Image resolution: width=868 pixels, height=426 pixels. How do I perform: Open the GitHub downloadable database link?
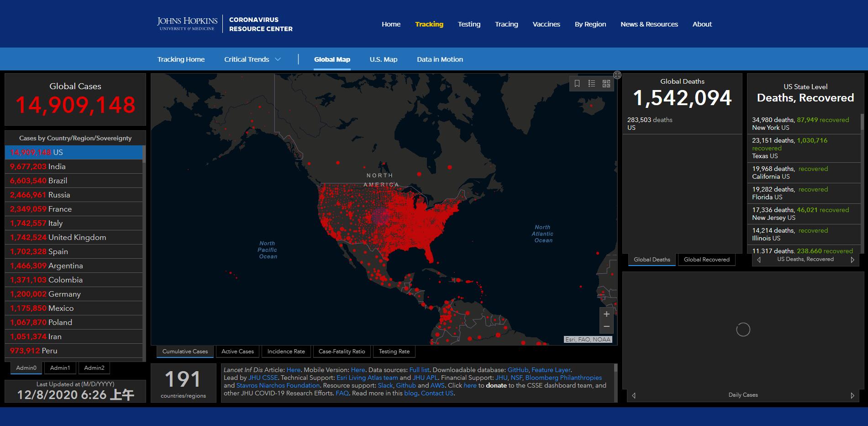click(x=518, y=370)
